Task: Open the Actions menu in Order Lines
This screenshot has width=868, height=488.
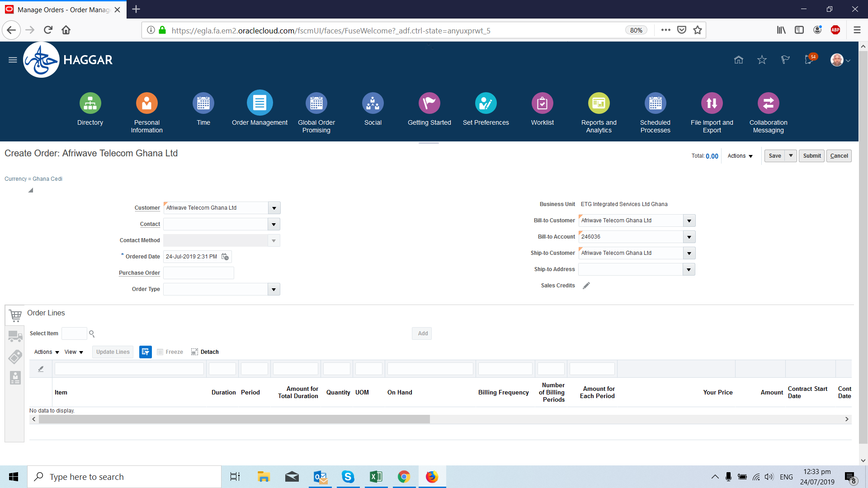Action: [x=46, y=352]
